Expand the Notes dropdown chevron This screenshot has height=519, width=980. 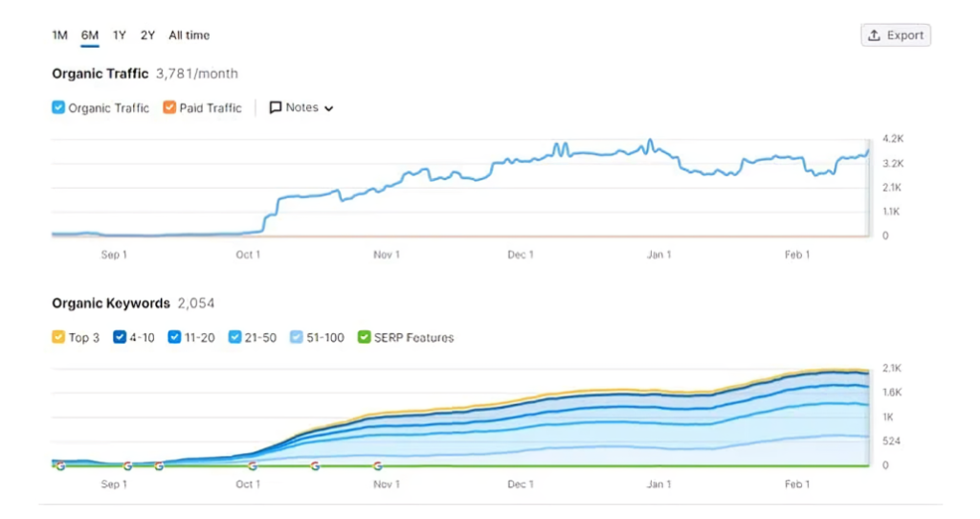(329, 109)
